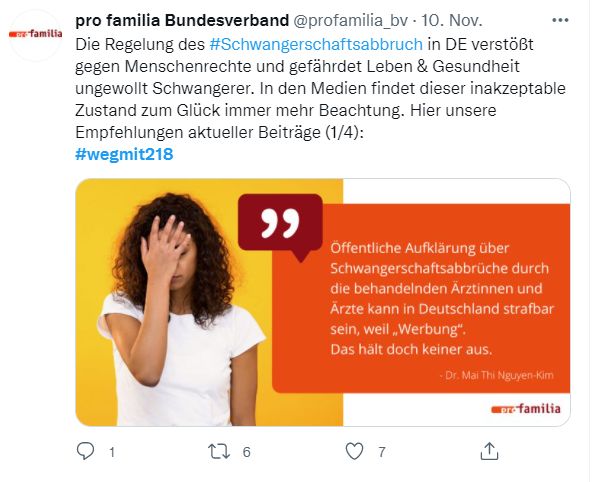Click the reply speech bubble icon
Viewport: 599px width, 482px height.
pyautogui.click(x=85, y=451)
